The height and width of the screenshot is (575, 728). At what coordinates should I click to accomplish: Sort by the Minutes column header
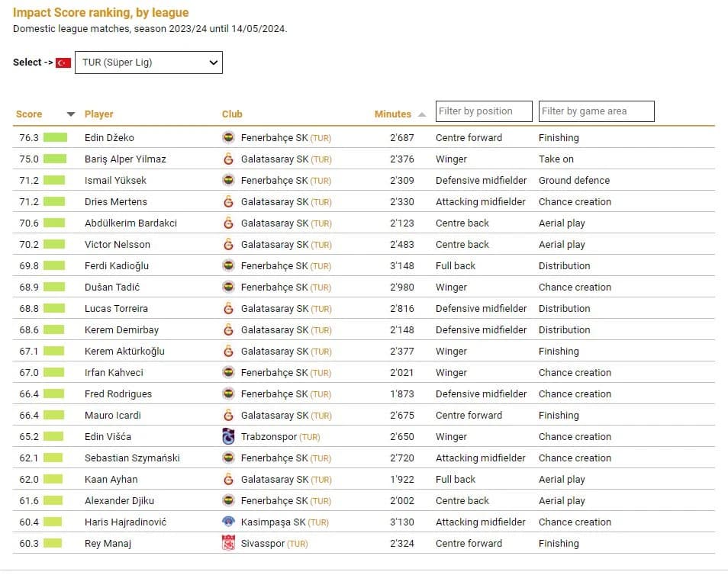393,114
